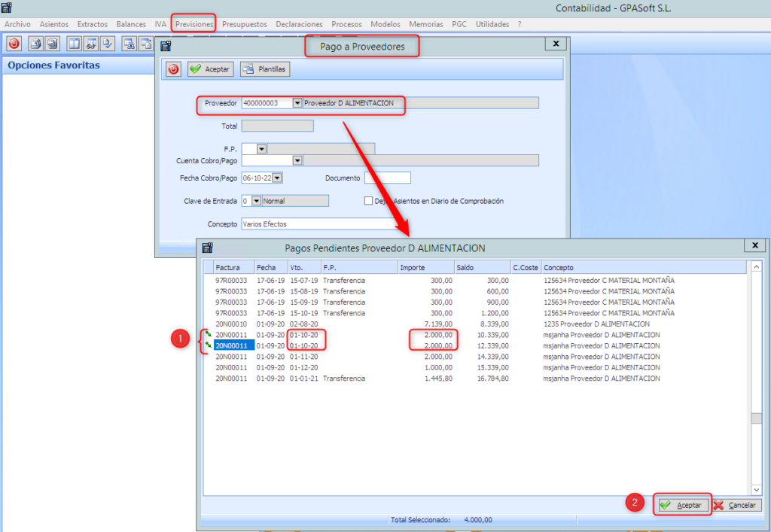
Task: Click the green check Aceptar in dialog toolbar
Action: pyautogui.click(x=210, y=69)
